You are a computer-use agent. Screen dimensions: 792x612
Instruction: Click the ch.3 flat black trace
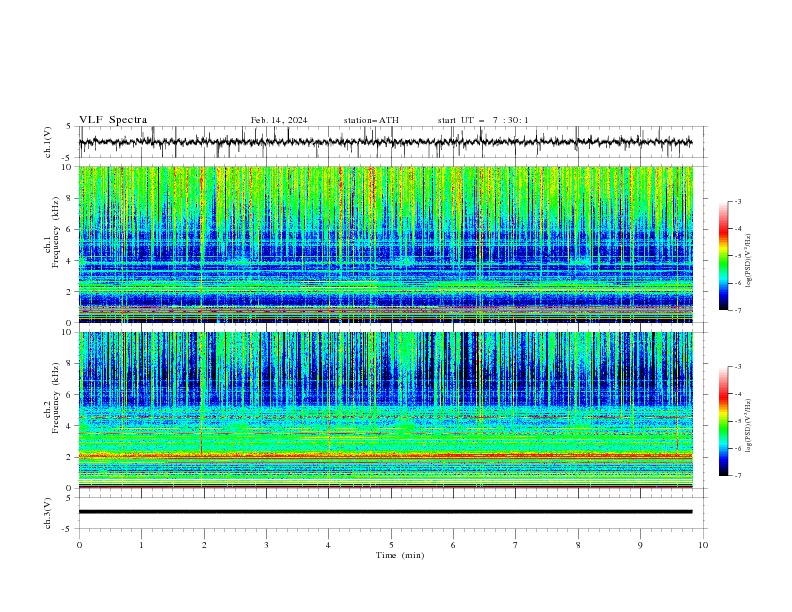tap(385, 512)
